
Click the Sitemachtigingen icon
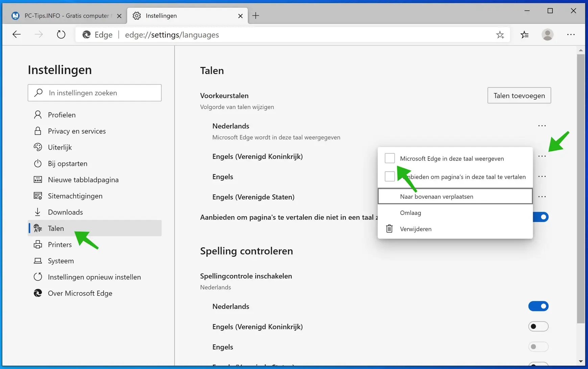point(38,196)
